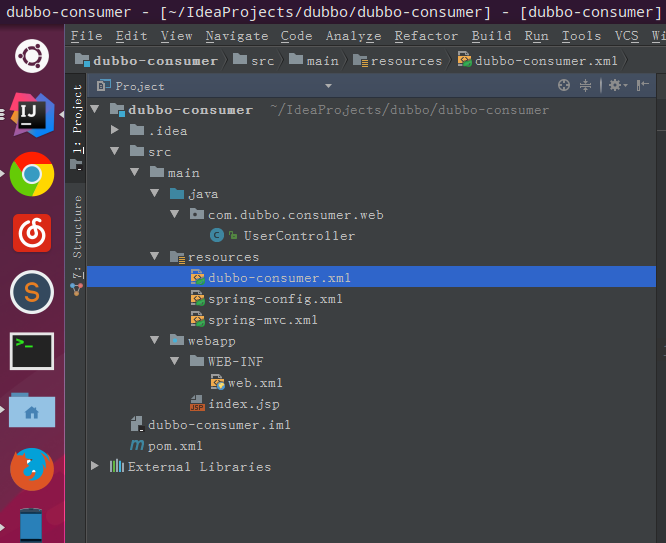Open the Analyze menu
The width and height of the screenshot is (666, 543).
pyautogui.click(x=353, y=36)
